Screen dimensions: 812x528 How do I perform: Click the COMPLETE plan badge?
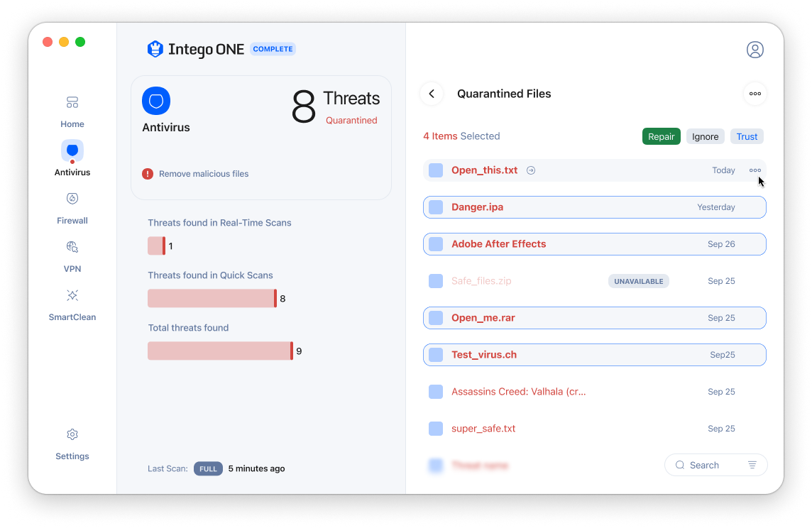(x=273, y=49)
